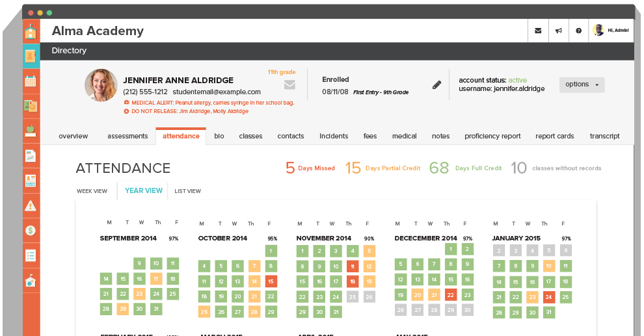Expand the options dropdown

582,84
